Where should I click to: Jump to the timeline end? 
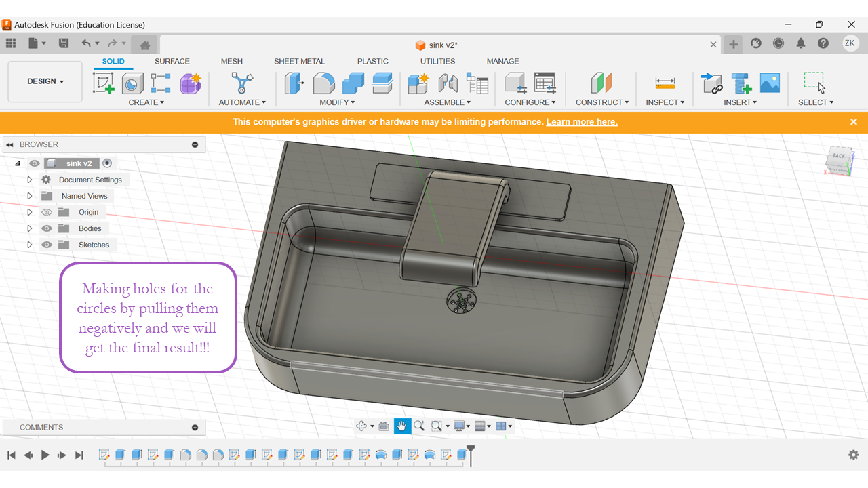click(79, 455)
